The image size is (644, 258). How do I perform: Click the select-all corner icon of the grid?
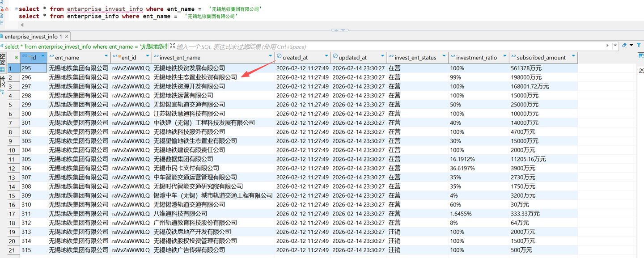point(17,58)
